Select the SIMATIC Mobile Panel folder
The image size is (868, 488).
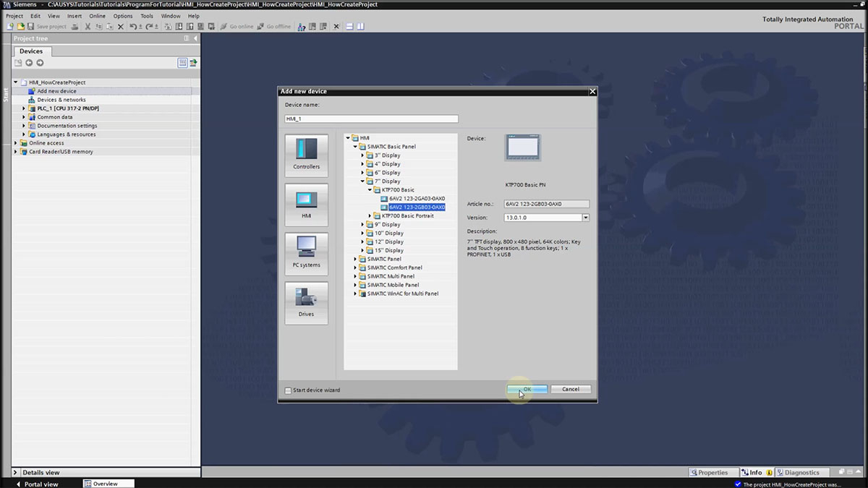click(393, 285)
